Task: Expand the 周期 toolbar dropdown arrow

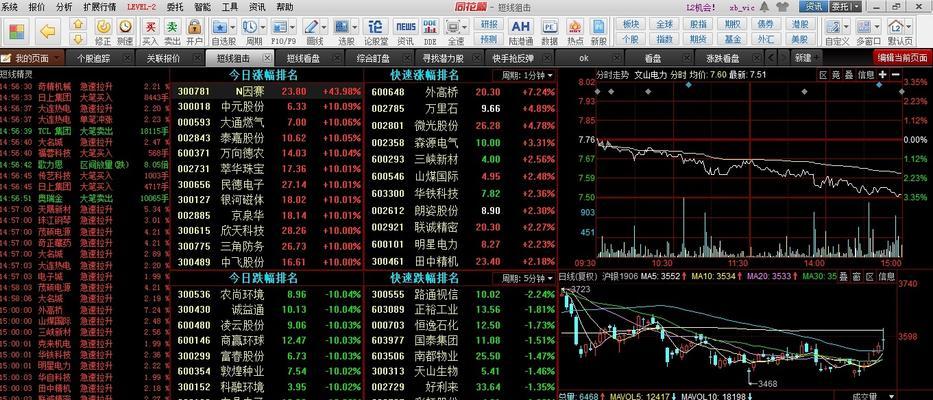Action: coord(262,27)
